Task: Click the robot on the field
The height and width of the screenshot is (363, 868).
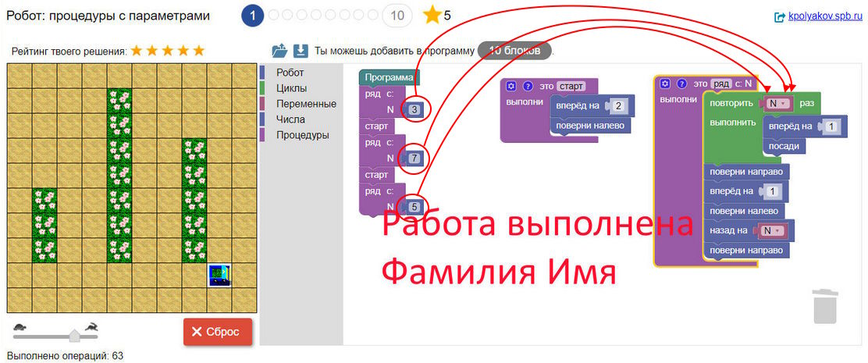Action: [x=219, y=275]
